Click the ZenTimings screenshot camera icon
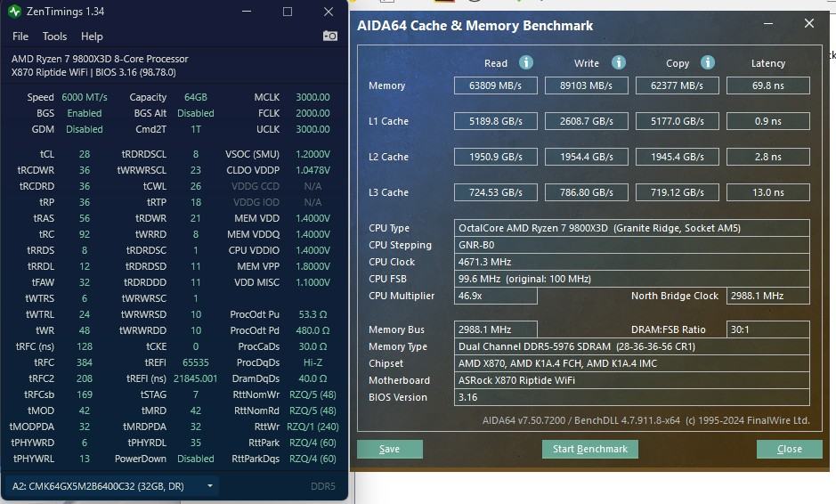This screenshot has width=836, height=504. pyautogui.click(x=330, y=36)
